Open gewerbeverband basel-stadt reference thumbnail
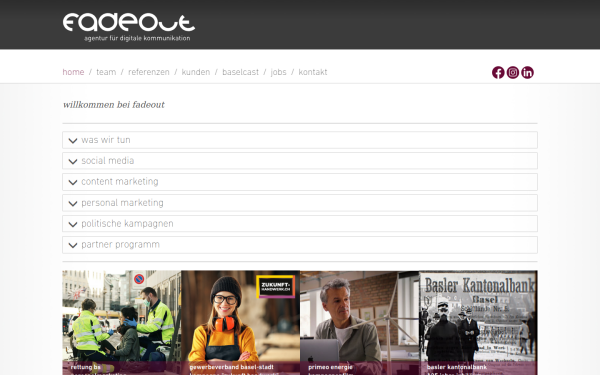600x375 pixels. pyautogui.click(x=241, y=323)
